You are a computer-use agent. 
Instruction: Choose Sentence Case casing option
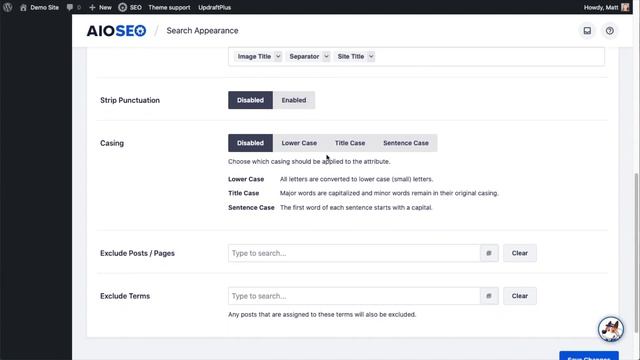406,143
